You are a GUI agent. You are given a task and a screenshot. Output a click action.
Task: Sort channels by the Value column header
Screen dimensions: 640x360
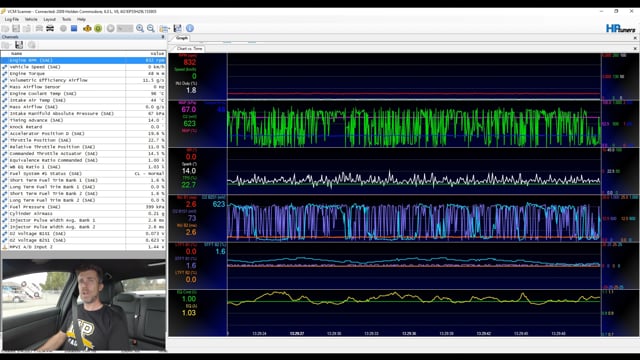146,53
